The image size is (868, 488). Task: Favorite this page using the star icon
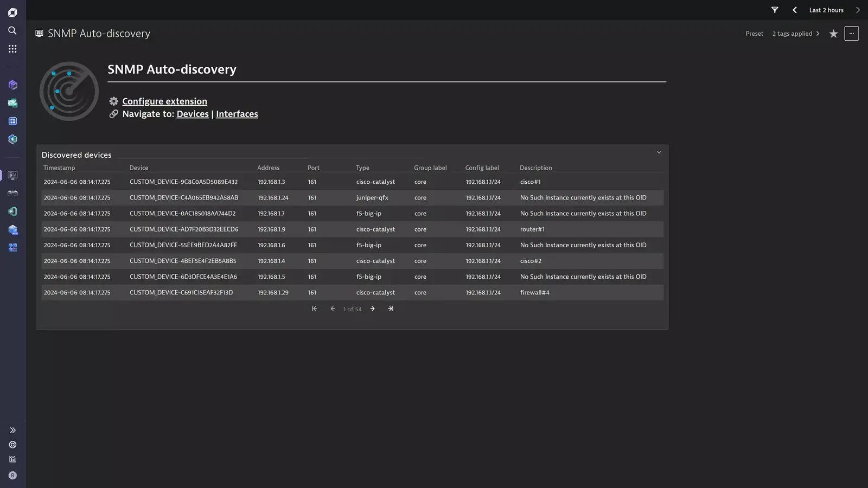[x=833, y=33]
